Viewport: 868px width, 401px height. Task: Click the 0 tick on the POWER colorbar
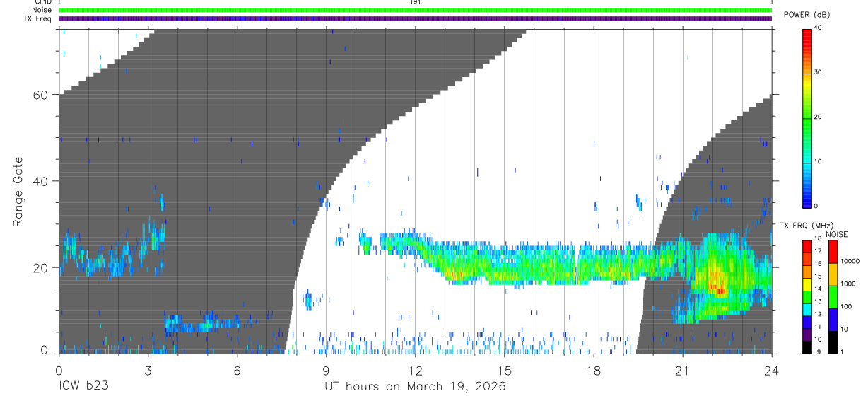point(816,206)
